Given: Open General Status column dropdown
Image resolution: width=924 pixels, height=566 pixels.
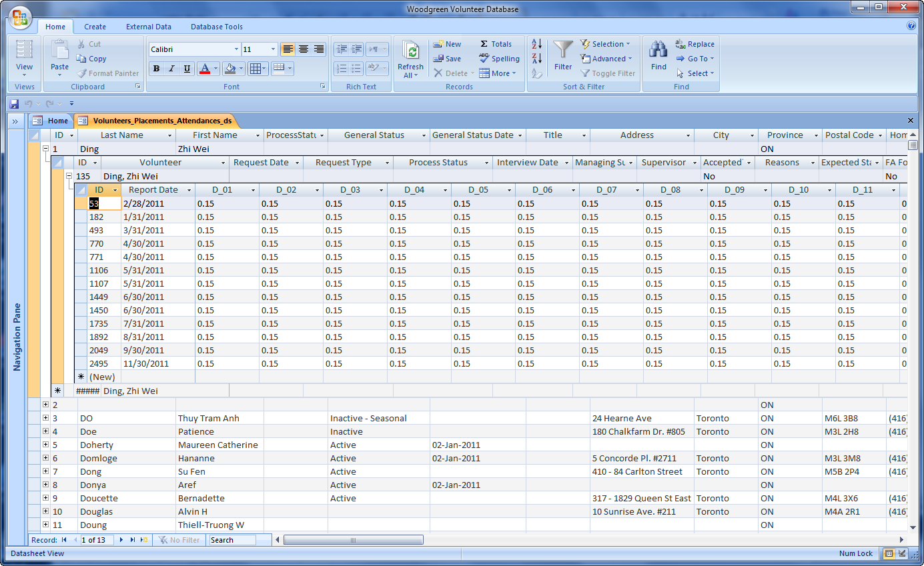Looking at the screenshot, I should 424,135.
